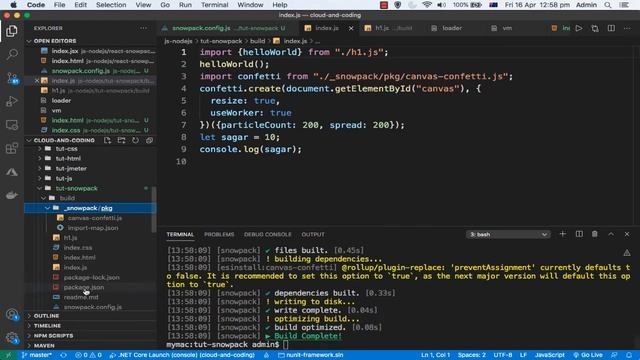Open the Explorer view in activity bar
This screenshot has height=360, width=640.
tap(12, 31)
